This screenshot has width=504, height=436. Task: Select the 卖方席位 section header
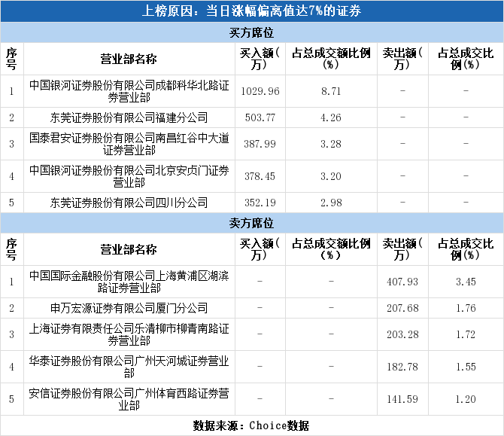tap(252, 223)
